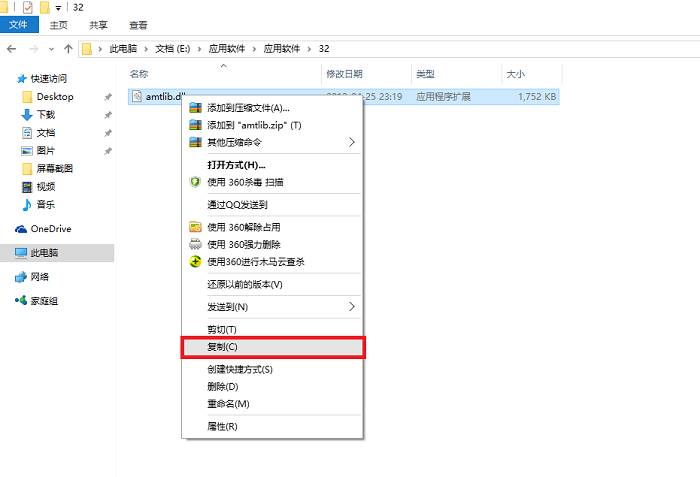The image size is (700, 477).
Task: Expand breadcrumb chevron after 文档 (E:)
Action: coord(199,49)
